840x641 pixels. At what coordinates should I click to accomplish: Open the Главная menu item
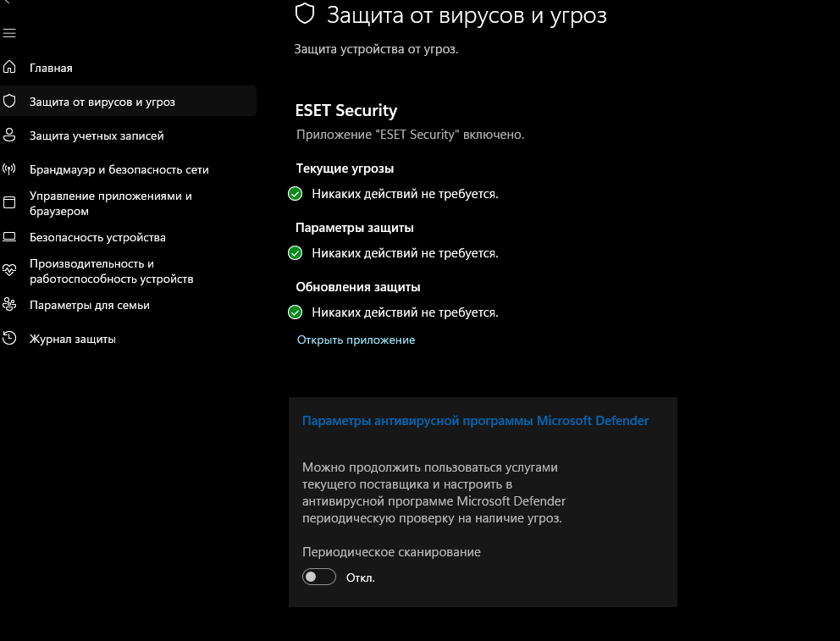[51, 68]
